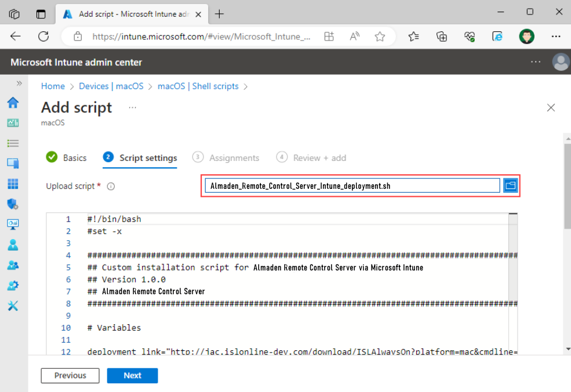Viewport: 571px width, 392px height.
Task: Open Edge workspaces icon
Action: [x=14, y=14]
